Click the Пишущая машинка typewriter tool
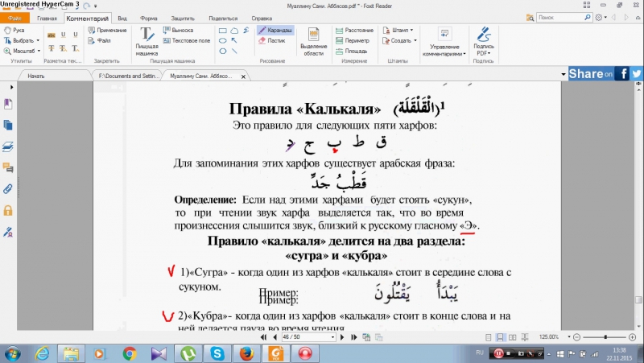This screenshot has width=644, height=363. [x=147, y=39]
